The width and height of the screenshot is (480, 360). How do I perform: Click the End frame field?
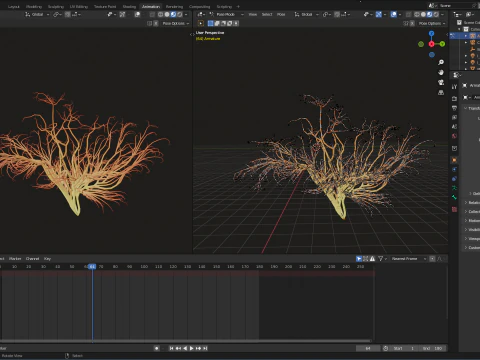tap(432, 348)
